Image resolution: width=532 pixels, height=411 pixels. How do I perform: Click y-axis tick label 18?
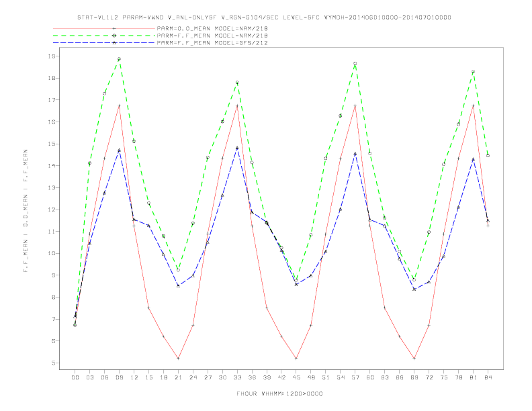pos(51,78)
